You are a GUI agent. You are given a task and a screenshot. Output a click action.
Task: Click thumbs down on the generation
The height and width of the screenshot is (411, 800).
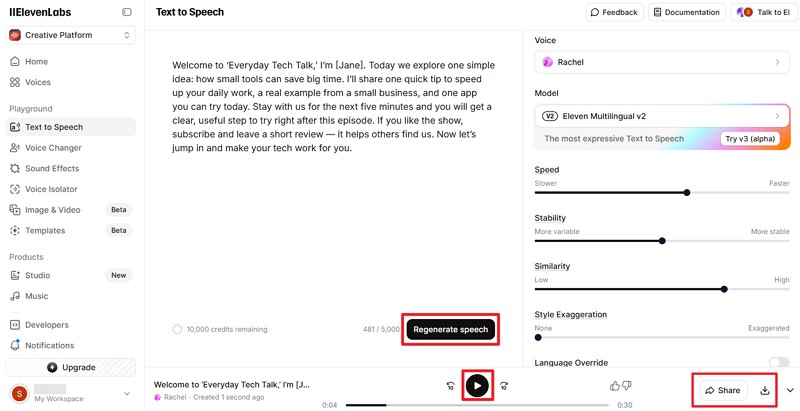[x=627, y=386]
